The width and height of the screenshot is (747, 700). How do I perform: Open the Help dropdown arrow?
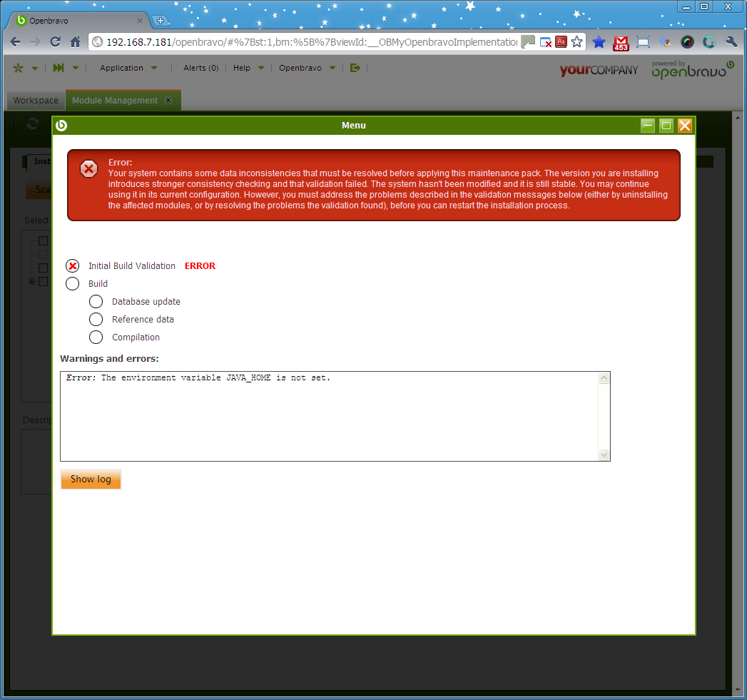click(261, 68)
